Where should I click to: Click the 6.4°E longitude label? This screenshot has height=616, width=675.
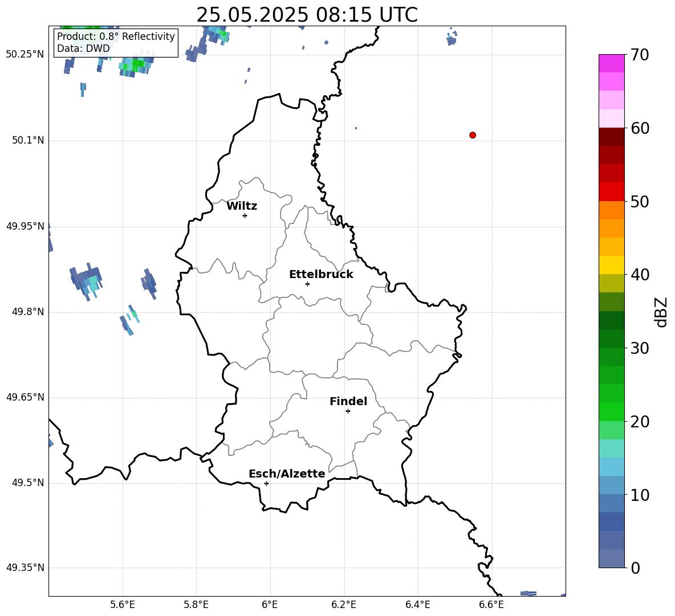(x=417, y=605)
